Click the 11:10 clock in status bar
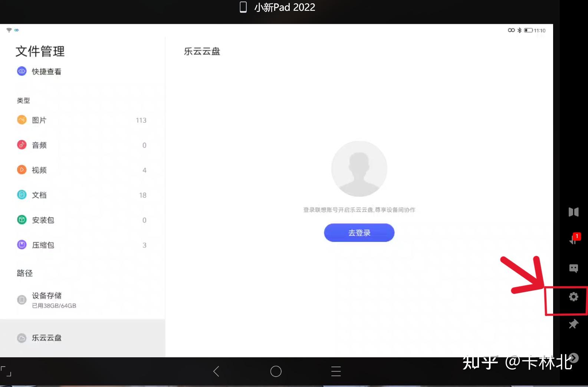This screenshot has height=387, width=588. [x=540, y=30]
